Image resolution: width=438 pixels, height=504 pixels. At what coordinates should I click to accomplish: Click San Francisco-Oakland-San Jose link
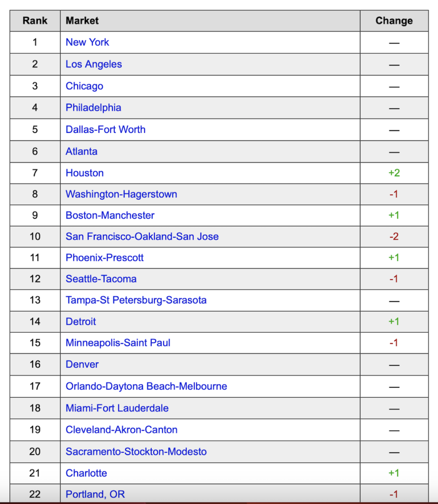(x=142, y=237)
